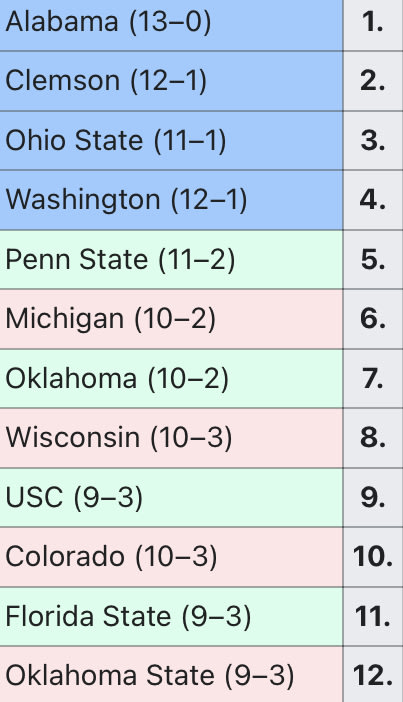Select the Clemson (12–1) entry

[171, 81]
